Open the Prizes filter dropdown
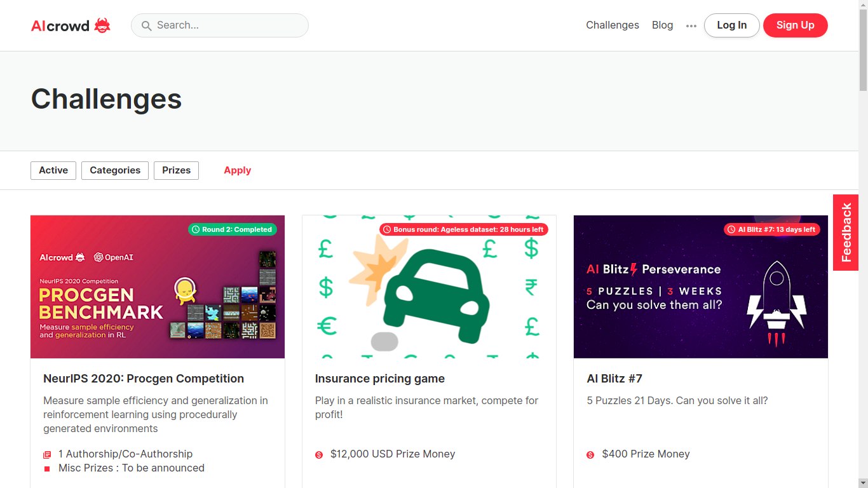This screenshot has height=488, width=868. (x=176, y=170)
